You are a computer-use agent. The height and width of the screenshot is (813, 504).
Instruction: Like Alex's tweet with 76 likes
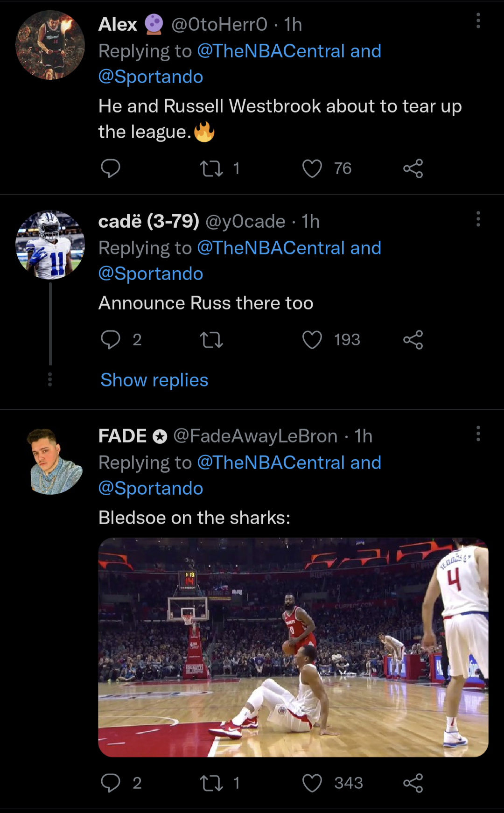[x=312, y=168]
